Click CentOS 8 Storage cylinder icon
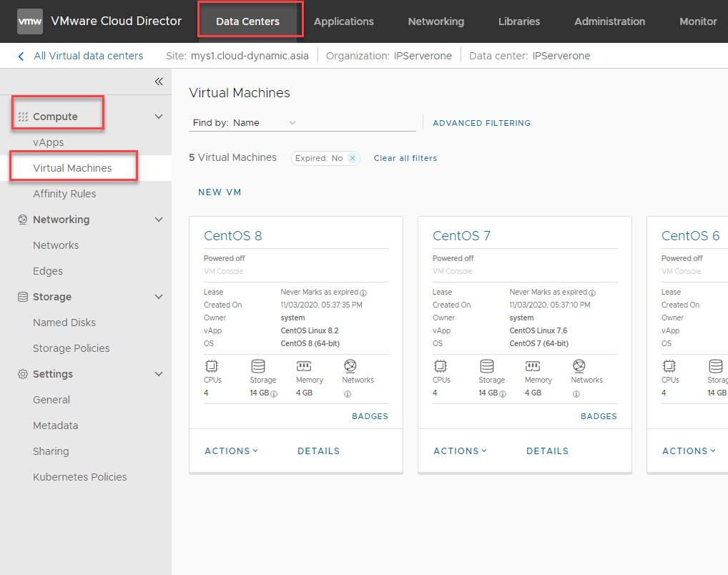The image size is (728, 575). point(257,366)
